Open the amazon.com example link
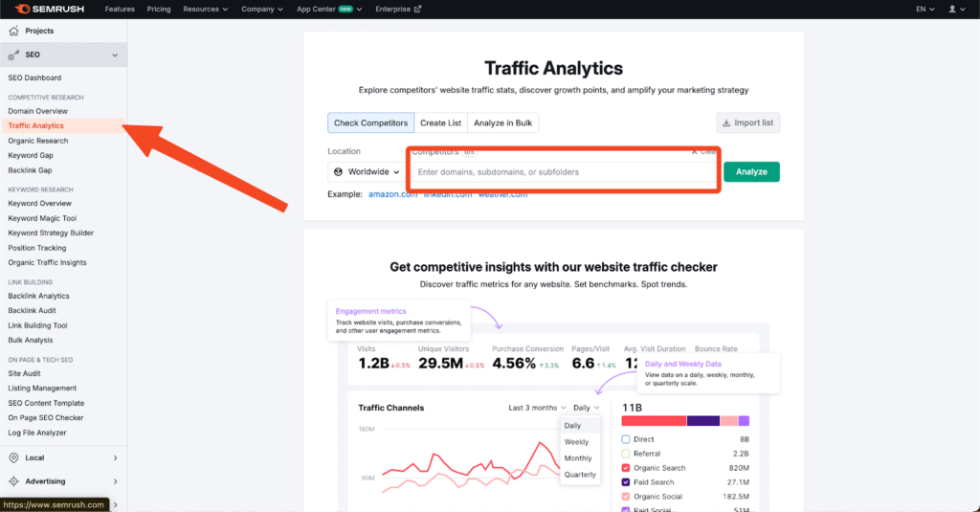 392,194
